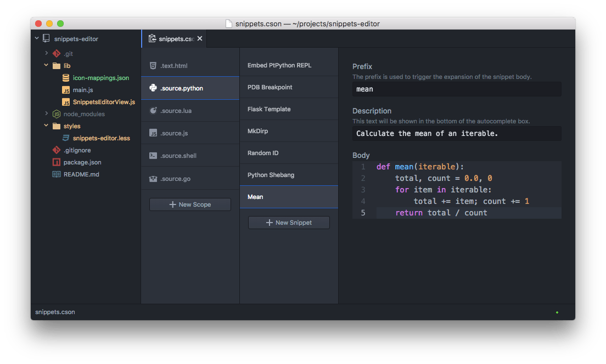This screenshot has width=606, height=364.
Task: Click the gopher icon beside .source.go
Action: [153, 178]
